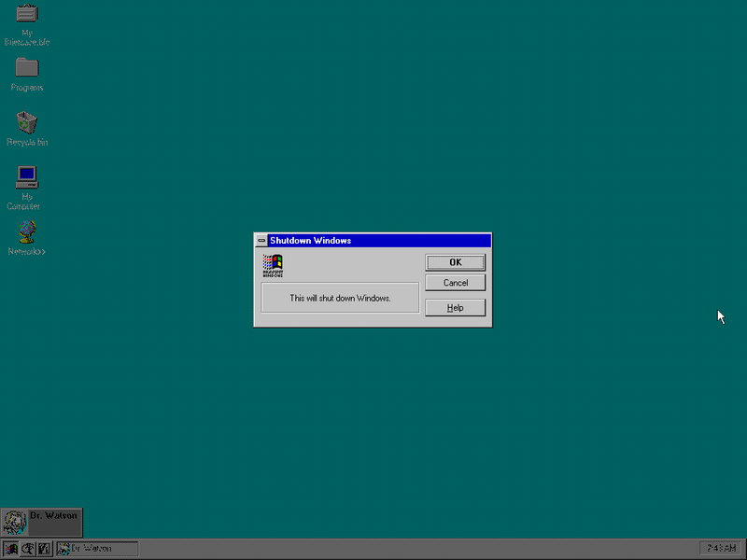Viewport: 747px width, 560px height.
Task: Click the 'This will shut down Windows' message
Action: pos(340,299)
